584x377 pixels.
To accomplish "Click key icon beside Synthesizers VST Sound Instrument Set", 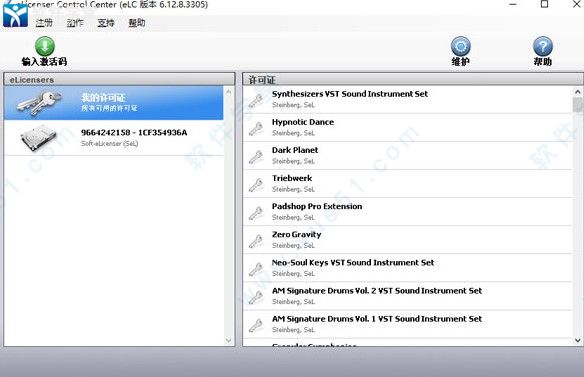I will tap(256, 100).
